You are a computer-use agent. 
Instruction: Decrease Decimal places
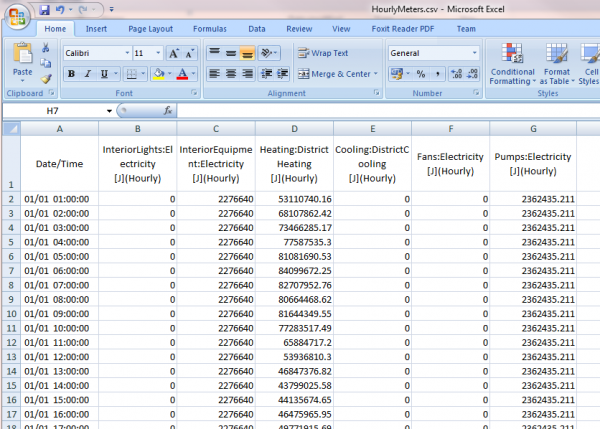(473, 74)
